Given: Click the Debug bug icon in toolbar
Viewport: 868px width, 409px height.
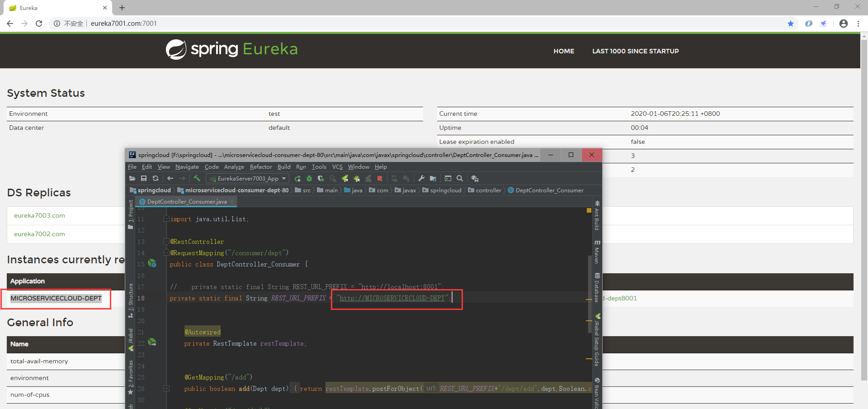Looking at the screenshot, I should tap(309, 178).
